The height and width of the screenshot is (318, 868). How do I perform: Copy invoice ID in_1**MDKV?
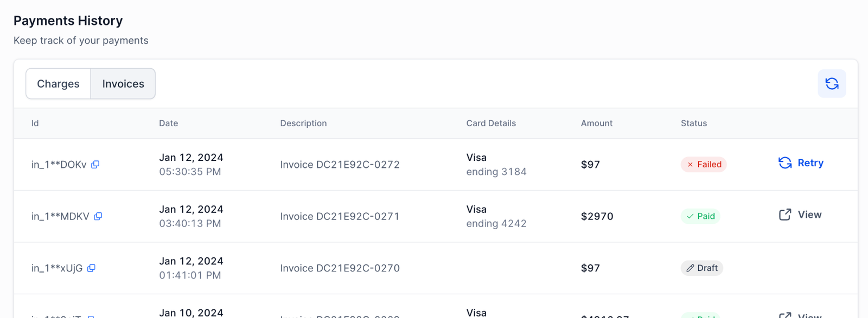point(98,216)
